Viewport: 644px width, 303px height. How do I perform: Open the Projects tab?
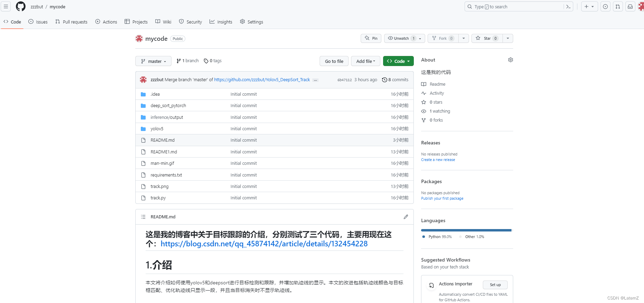[x=136, y=22]
